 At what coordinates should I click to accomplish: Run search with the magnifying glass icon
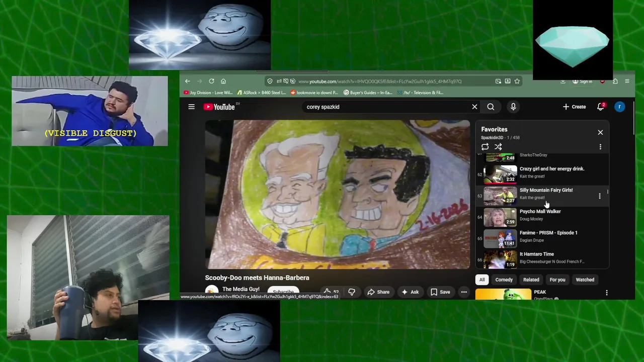491,107
